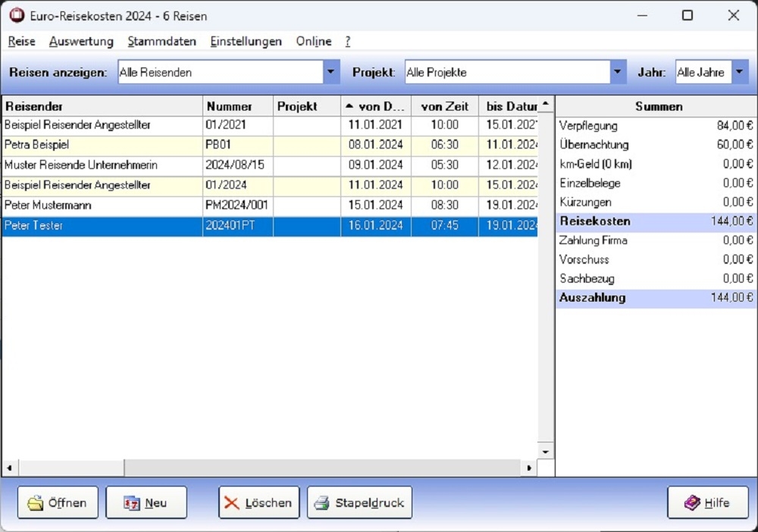Click the start time 08:30

[x=445, y=205]
